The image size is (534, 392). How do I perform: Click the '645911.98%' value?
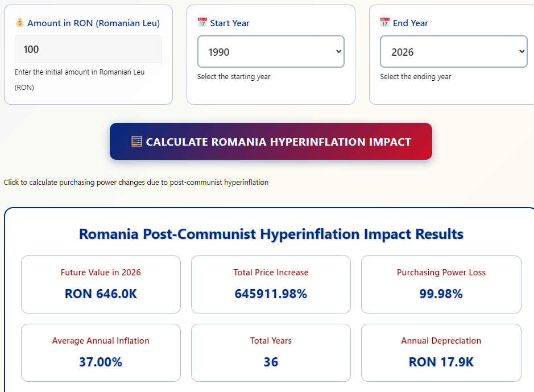point(271,294)
